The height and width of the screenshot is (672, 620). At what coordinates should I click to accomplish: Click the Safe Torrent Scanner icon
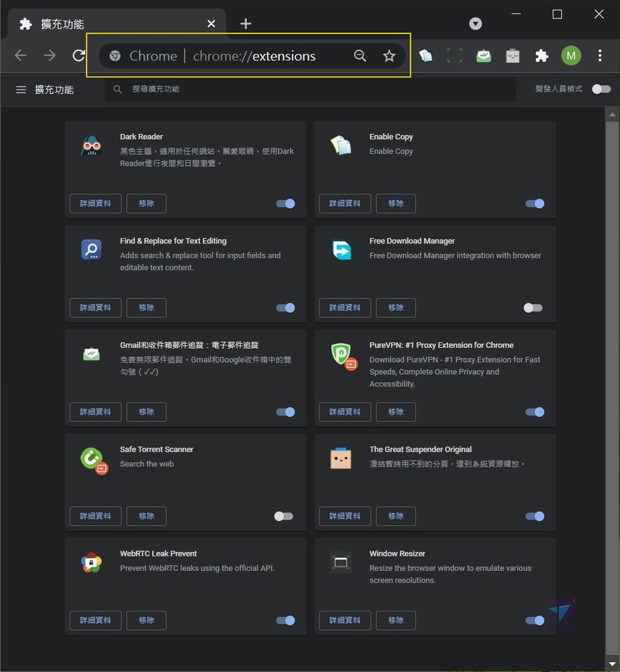93,460
